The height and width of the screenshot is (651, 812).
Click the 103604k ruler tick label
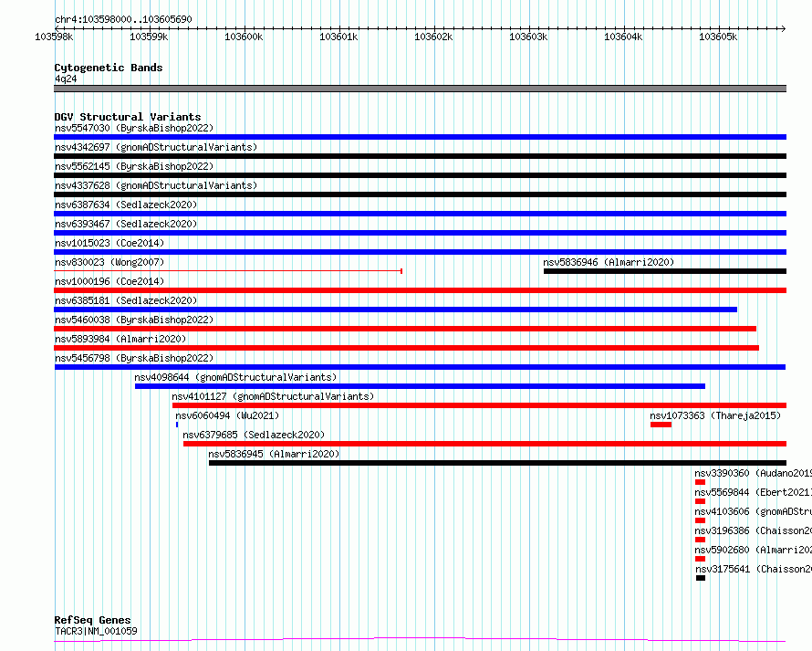coord(623,37)
